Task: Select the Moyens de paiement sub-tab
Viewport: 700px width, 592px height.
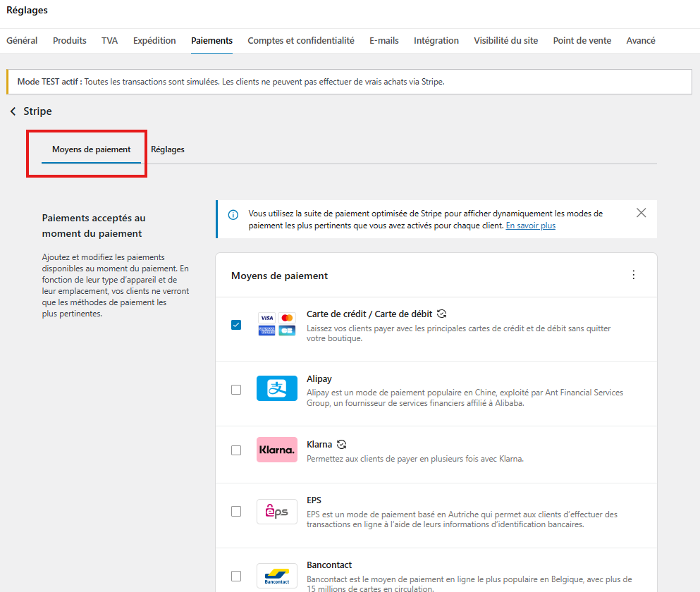Action: coord(91,149)
